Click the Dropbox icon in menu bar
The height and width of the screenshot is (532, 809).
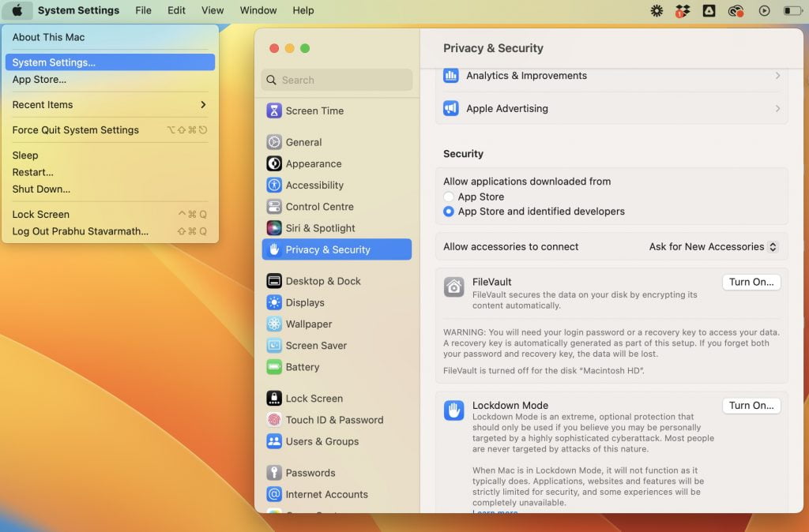(683, 10)
